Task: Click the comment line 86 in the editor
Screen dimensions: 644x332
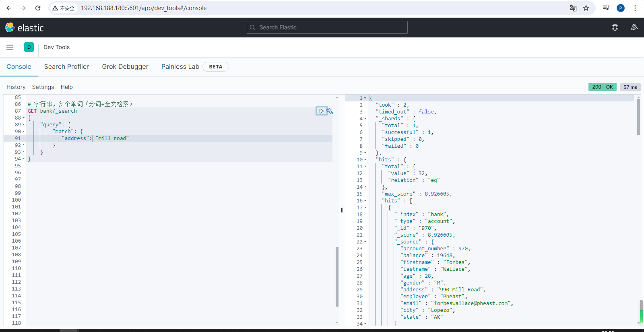Action: [x=80, y=104]
